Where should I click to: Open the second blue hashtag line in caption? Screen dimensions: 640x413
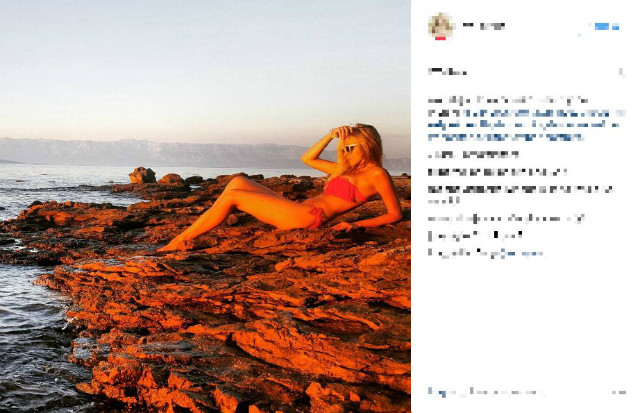524,125
